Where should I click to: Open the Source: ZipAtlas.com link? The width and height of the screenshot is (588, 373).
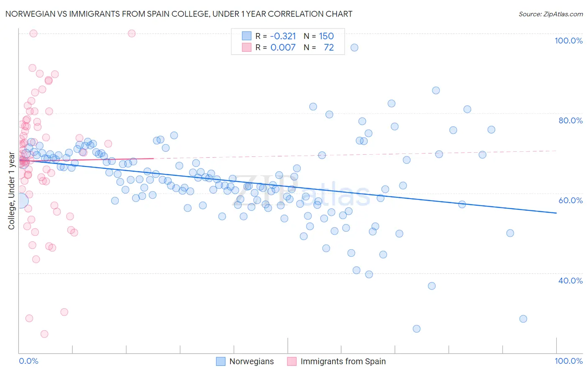pos(551,14)
